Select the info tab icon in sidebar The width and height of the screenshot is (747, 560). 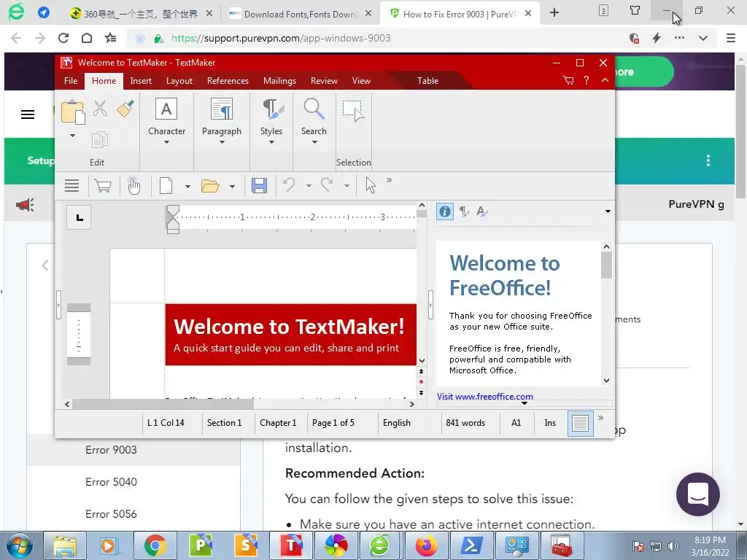tap(444, 211)
